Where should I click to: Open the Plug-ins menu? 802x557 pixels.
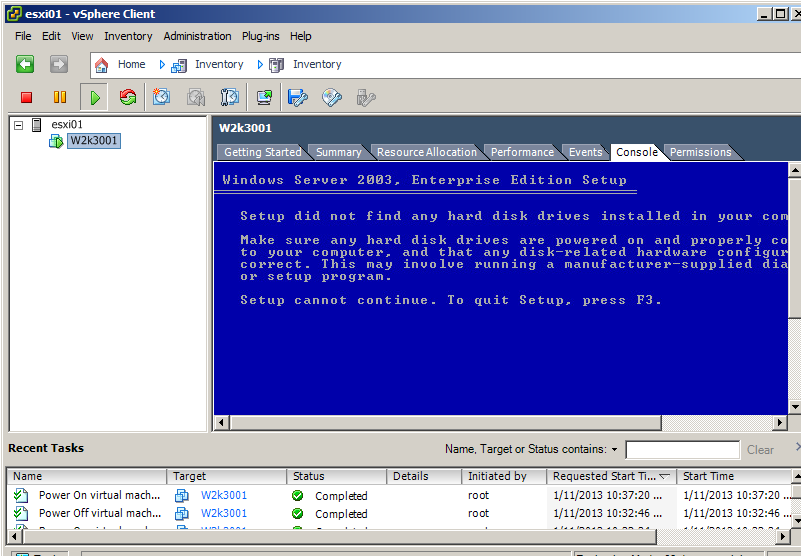(x=261, y=36)
